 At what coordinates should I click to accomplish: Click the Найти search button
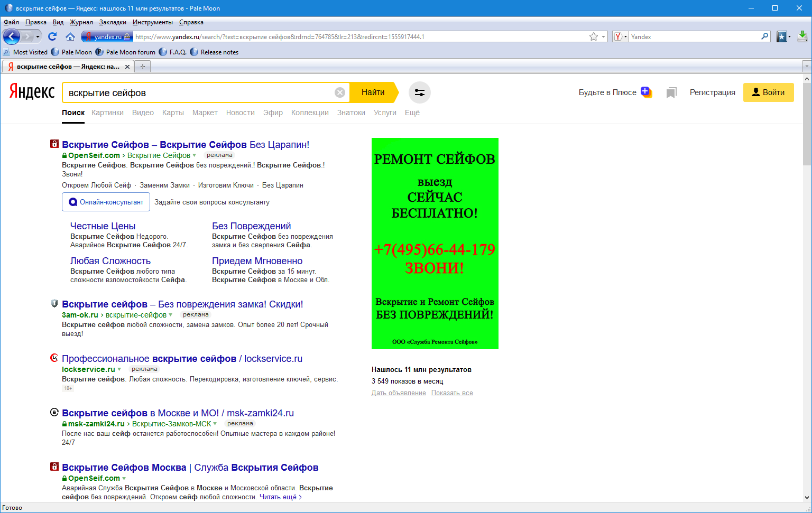pyautogui.click(x=373, y=92)
